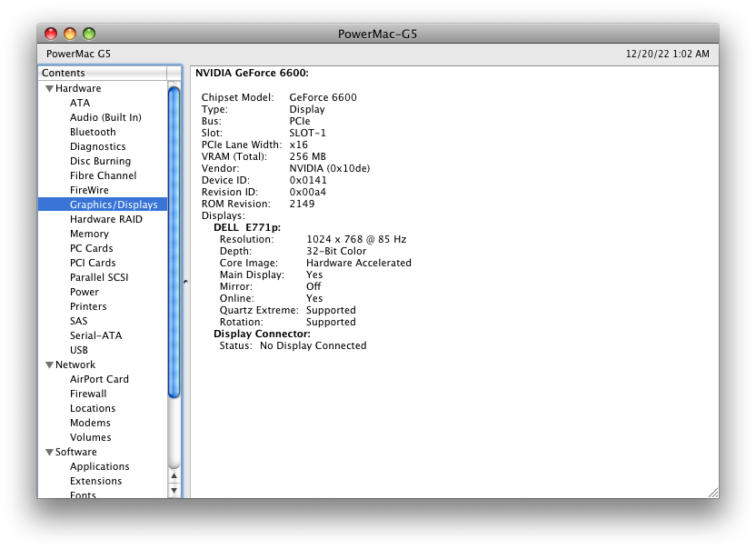
Task: Select PC Cards entry
Action: 91,248
